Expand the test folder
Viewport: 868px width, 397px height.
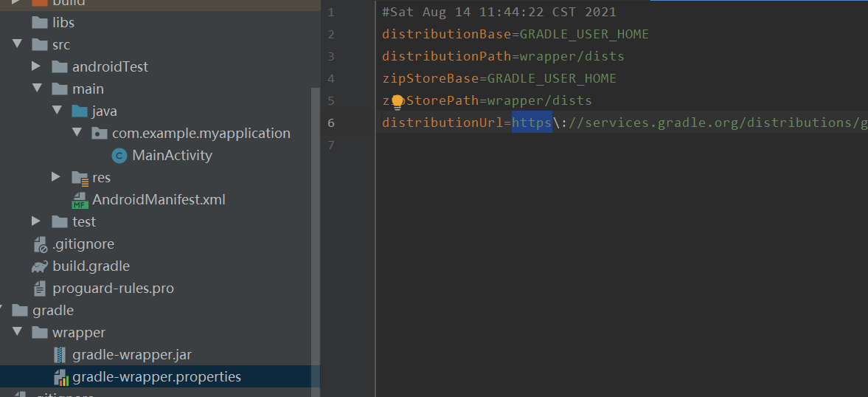pos(37,222)
